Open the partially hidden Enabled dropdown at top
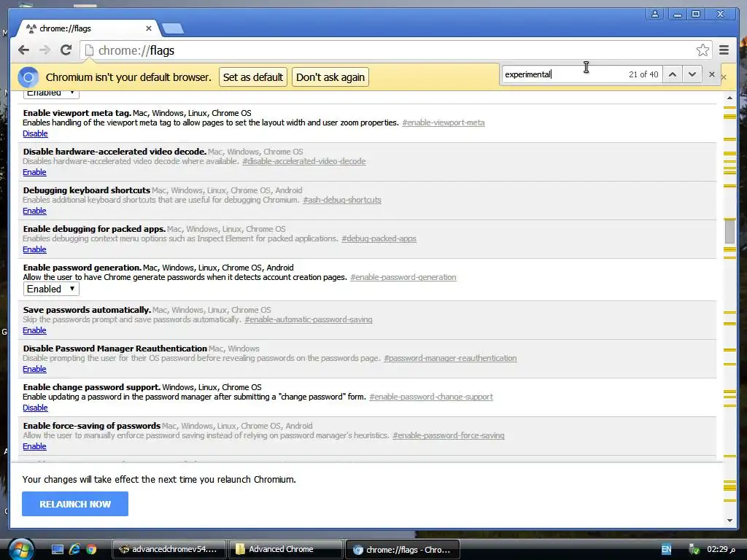The width and height of the screenshot is (747, 560). click(51, 94)
